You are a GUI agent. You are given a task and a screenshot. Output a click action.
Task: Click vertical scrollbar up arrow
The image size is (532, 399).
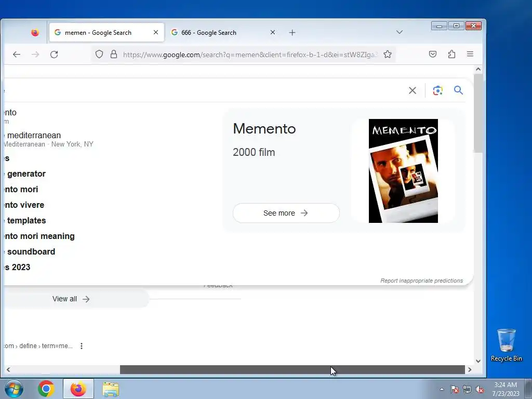pos(478,69)
